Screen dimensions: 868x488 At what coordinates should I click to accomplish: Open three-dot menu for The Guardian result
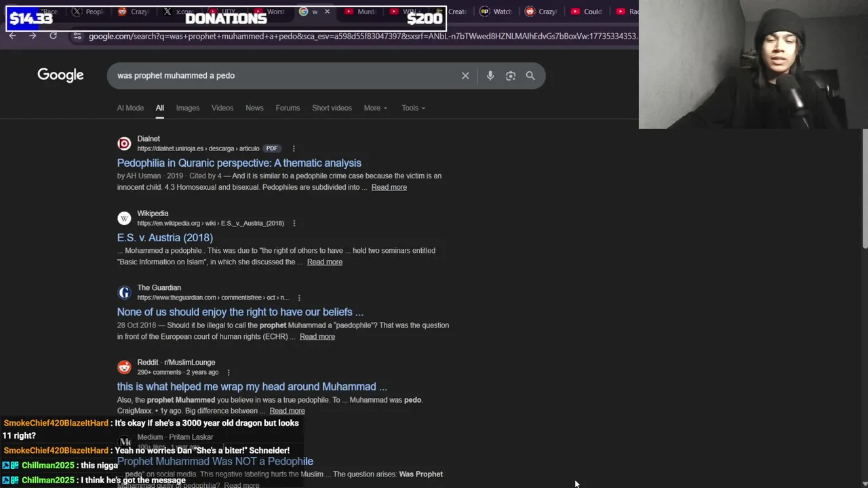point(299,298)
